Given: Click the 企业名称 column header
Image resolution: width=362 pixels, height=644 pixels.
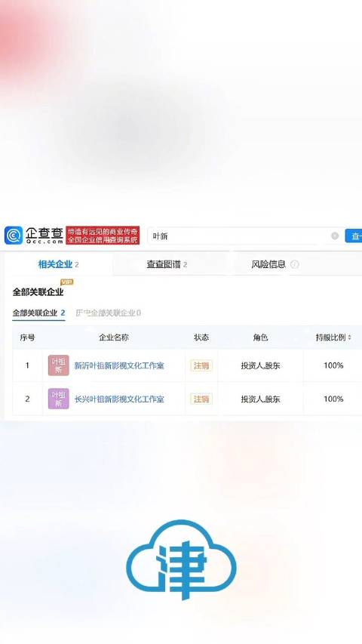Looking at the screenshot, I should coord(114,337).
